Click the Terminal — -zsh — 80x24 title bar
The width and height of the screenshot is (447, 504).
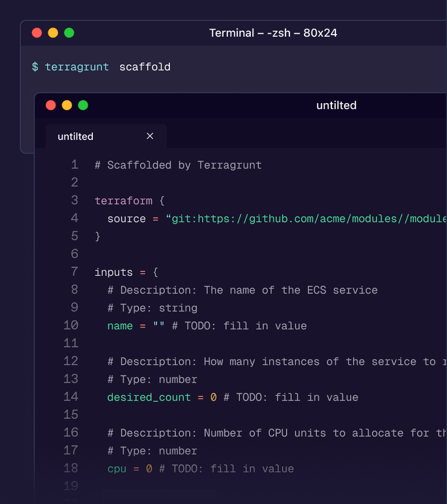273,32
